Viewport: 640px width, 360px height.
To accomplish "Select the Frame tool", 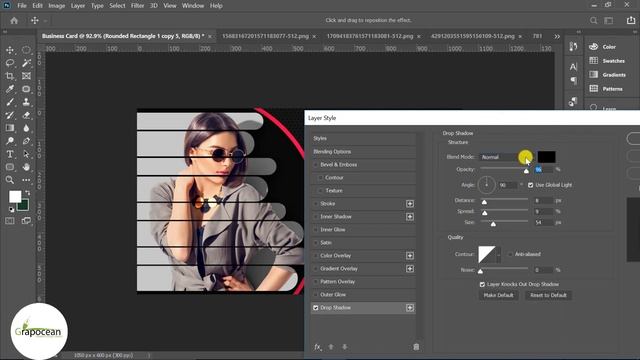I will (26, 76).
